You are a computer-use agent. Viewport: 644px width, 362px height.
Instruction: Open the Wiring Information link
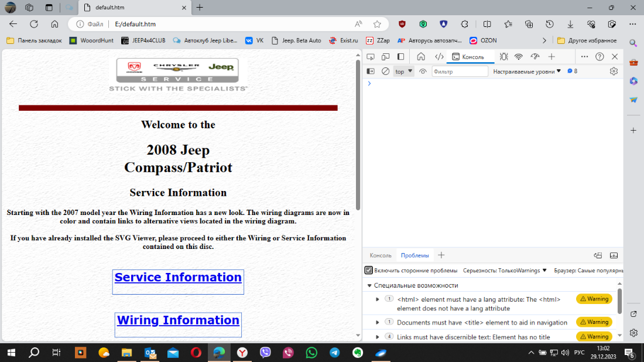[178, 320]
